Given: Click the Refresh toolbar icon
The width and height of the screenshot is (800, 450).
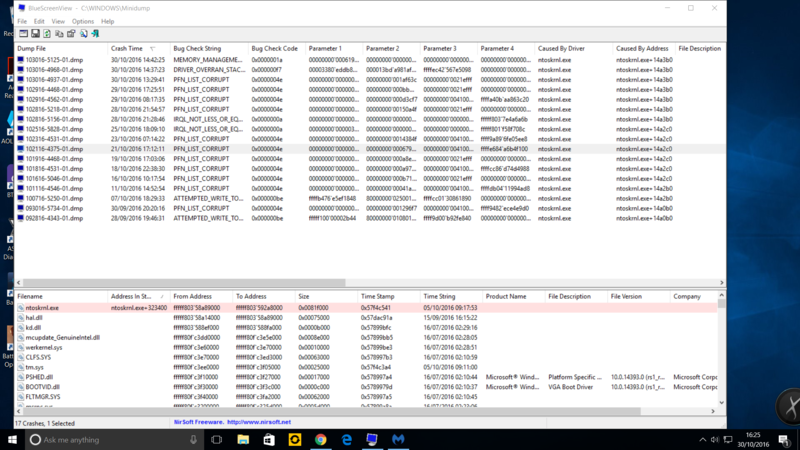Looking at the screenshot, I should point(47,34).
